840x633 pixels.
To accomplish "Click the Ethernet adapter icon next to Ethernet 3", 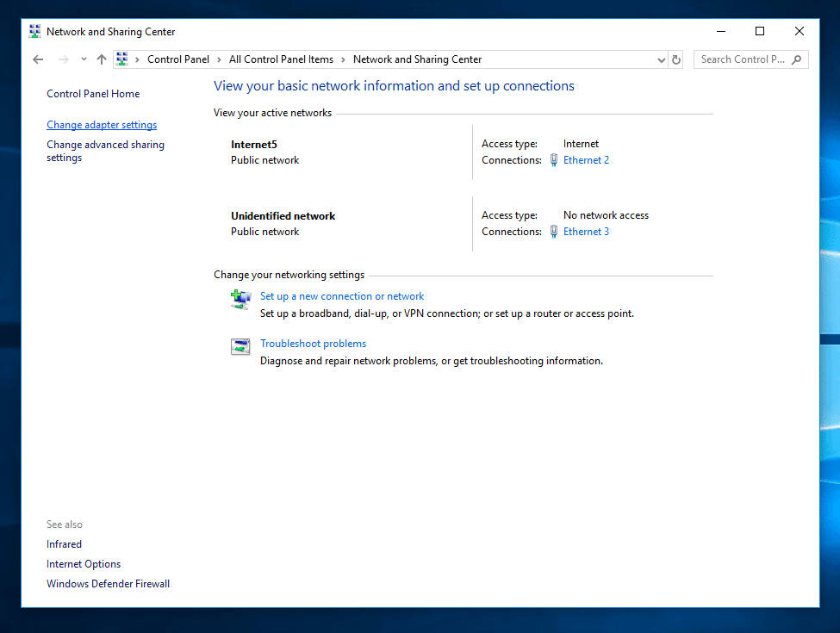I will pos(553,231).
